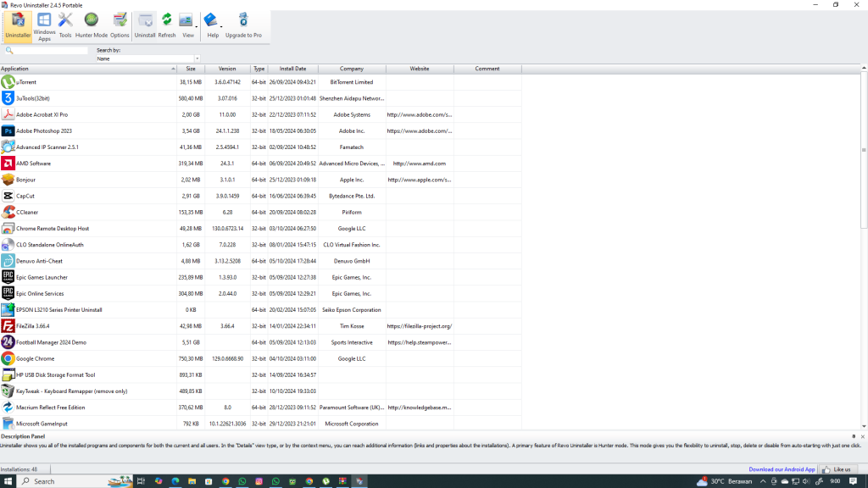
Task: Click the vertical scrollbar of the program list
Action: click(864, 150)
